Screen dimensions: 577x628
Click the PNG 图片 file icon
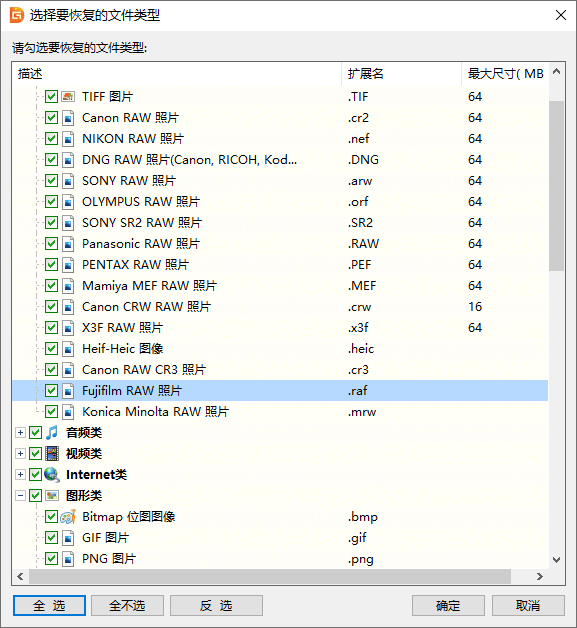tap(68, 559)
